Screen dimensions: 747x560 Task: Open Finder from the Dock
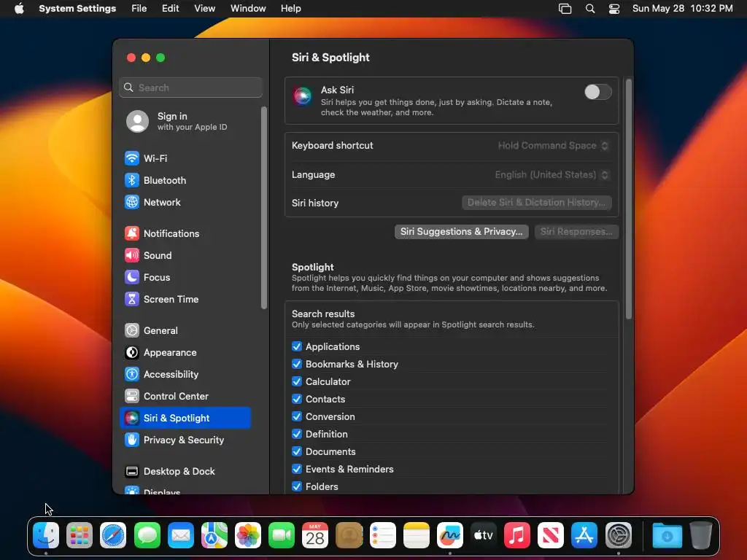pyautogui.click(x=46, y=535)
